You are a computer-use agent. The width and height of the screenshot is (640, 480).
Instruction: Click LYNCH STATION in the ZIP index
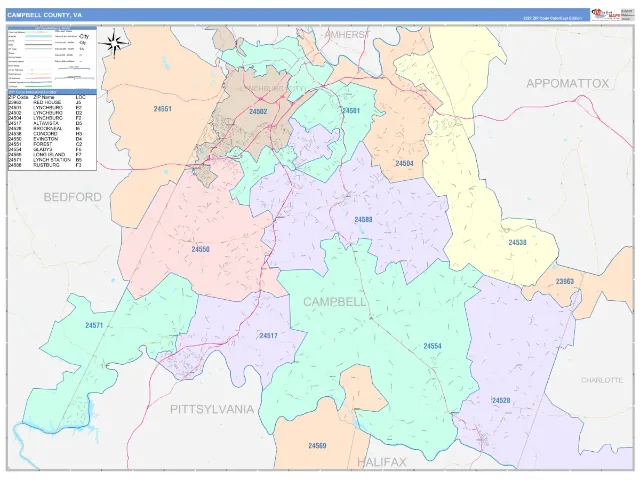point(52,160)
